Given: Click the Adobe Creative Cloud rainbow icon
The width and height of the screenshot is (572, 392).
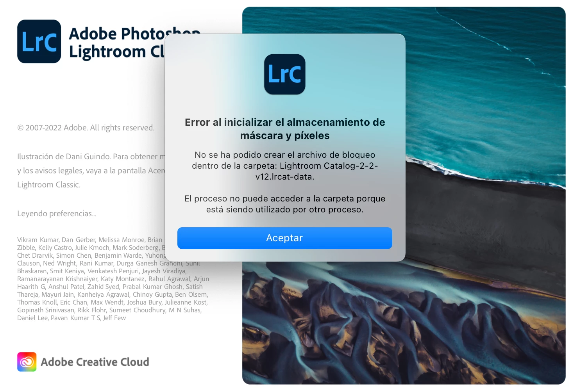Looking at the screenshot, I should click(27, 362).
